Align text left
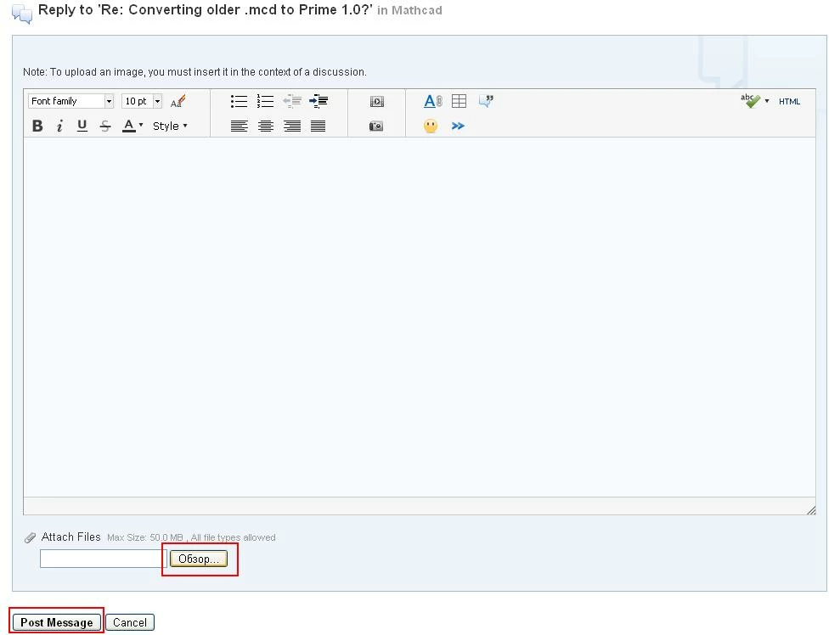 (x=239, y=126)
